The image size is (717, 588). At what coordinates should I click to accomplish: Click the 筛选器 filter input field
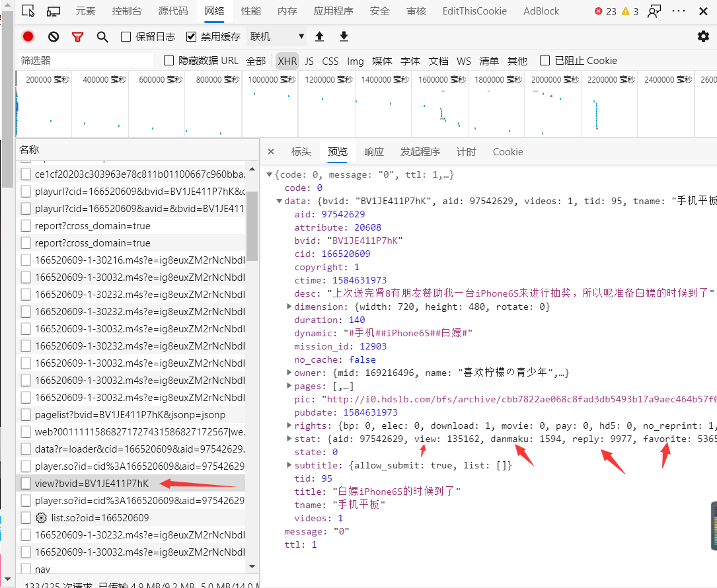(x=85, y=60)
